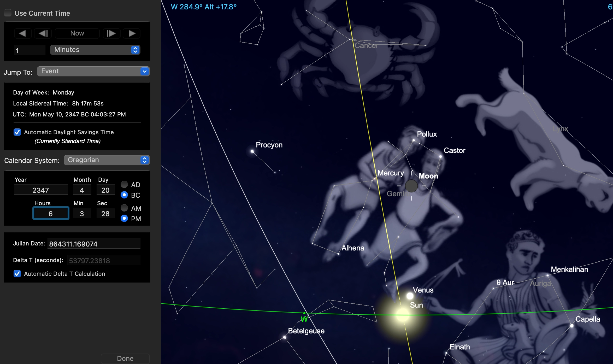Click the step forward time button
This screenshot has height=364, width=613.
[111, 33]
